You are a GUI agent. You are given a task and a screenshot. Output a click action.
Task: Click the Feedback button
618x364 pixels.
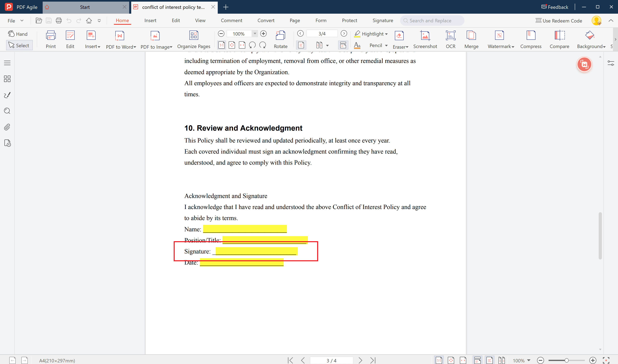click(x=554, y=7)
